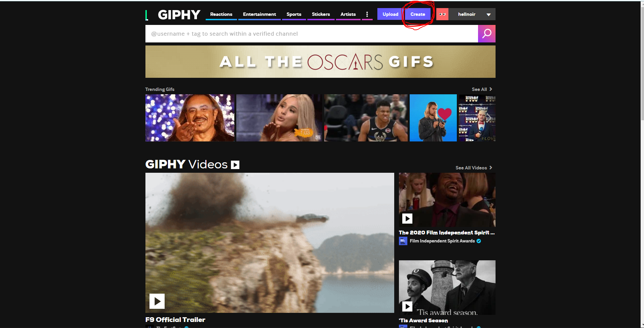Screen dimensions: 644x328
Task: Click the Upload button
Action: [390, 14]
